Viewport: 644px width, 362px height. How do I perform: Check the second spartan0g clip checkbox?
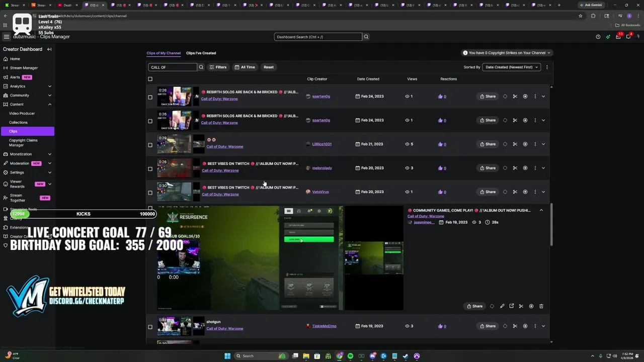tap(150, 121)
